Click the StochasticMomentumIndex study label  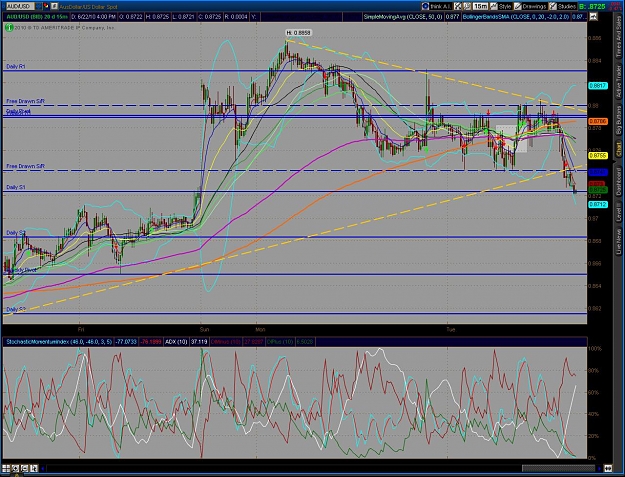[x=59, y=342]
